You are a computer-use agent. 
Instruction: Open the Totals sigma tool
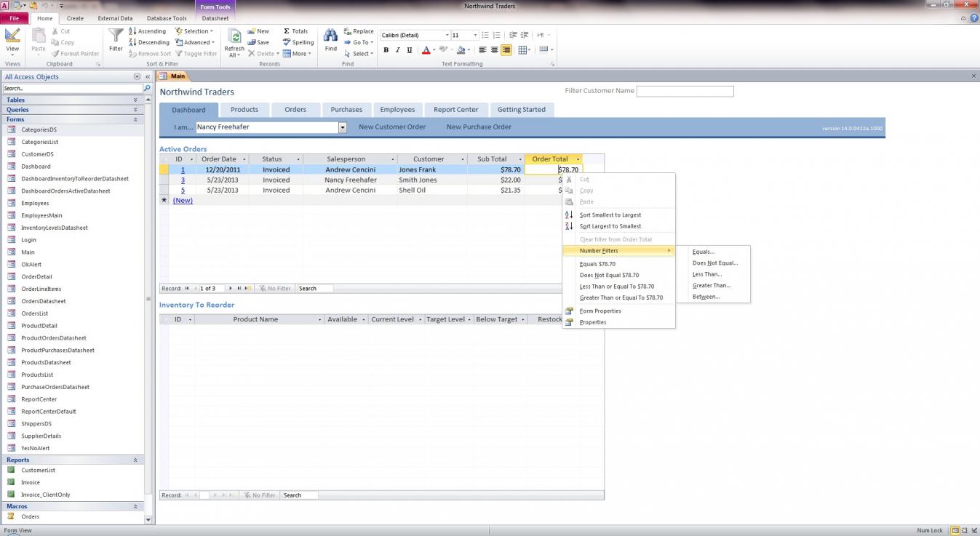pyautogui.click(x=295, y=31)
